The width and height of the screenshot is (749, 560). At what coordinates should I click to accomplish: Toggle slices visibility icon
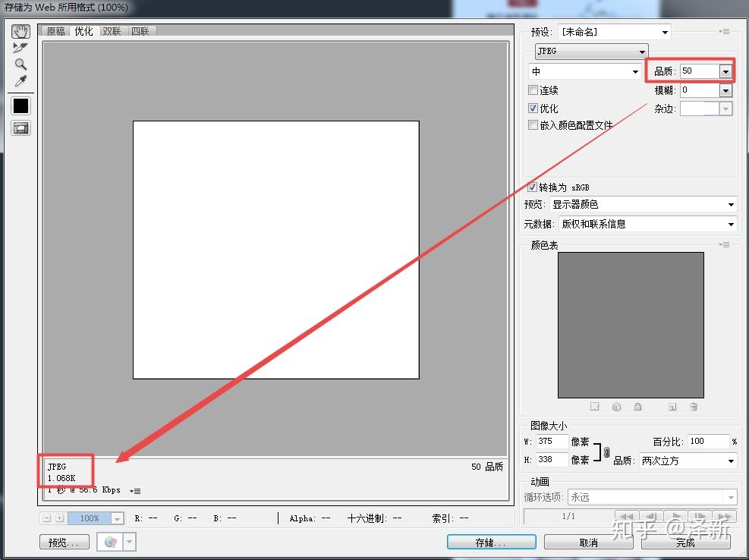click(20, 128)
